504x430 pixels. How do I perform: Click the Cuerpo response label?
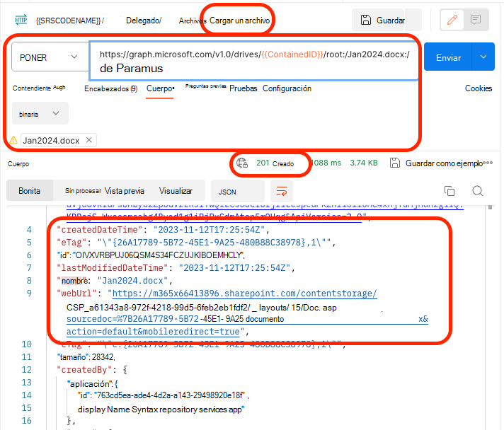18,164
